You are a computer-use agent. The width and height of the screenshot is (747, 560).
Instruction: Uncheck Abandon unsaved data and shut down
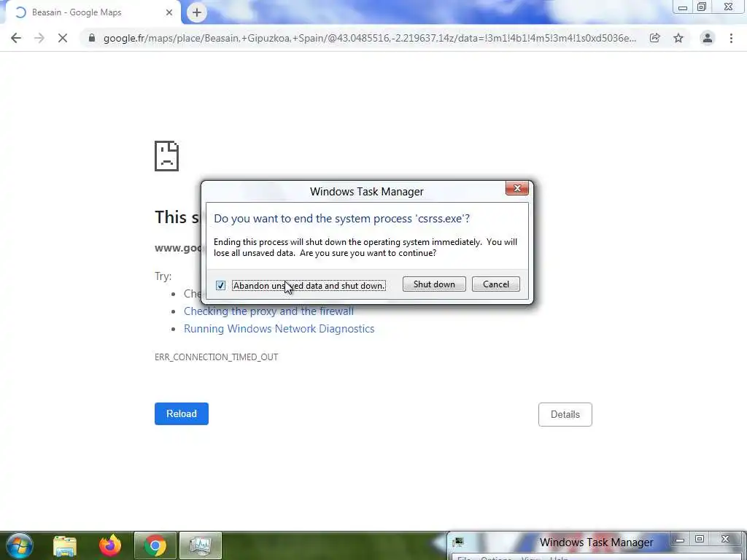pos(220,286)
